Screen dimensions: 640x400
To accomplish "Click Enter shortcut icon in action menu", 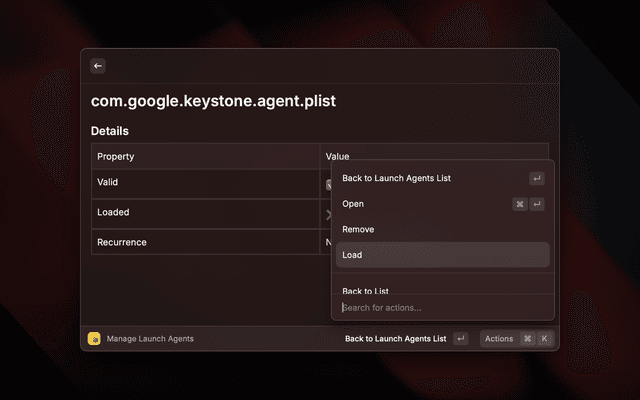I will [537, 179].
